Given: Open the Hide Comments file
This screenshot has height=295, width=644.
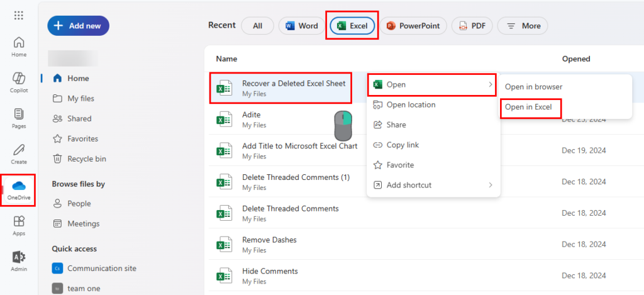Looking at the screenshot, I should (270, 271).
